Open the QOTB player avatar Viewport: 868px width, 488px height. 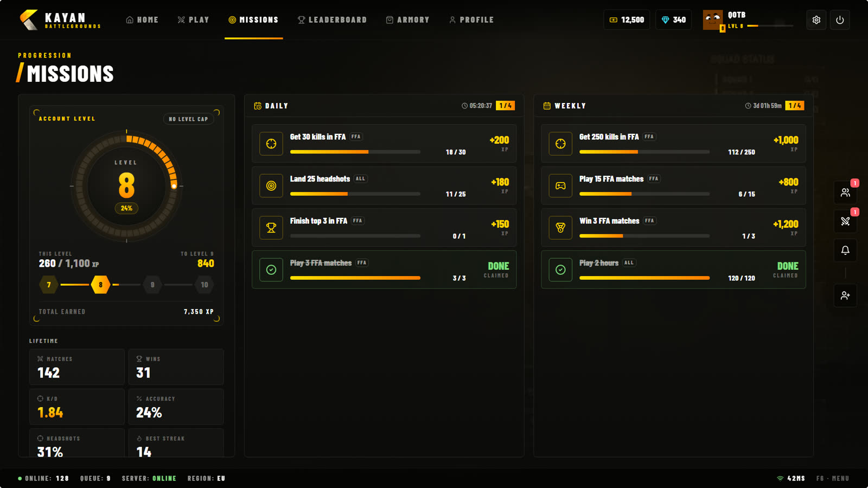(713, 20)
